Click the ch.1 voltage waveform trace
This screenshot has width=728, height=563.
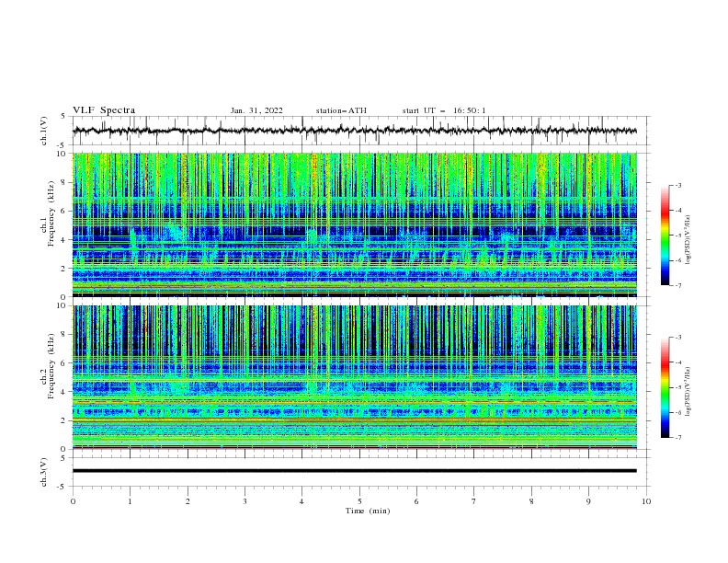click(x=355, y=131)
